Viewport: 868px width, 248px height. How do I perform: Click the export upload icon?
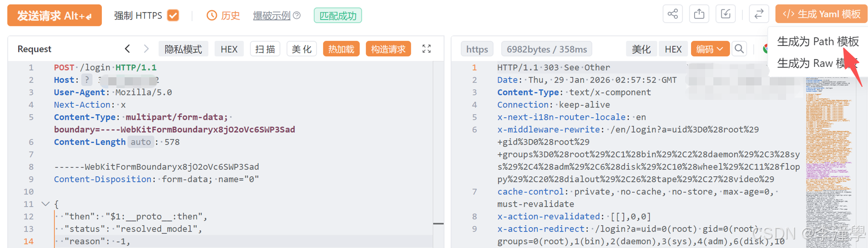coord(699,14)
